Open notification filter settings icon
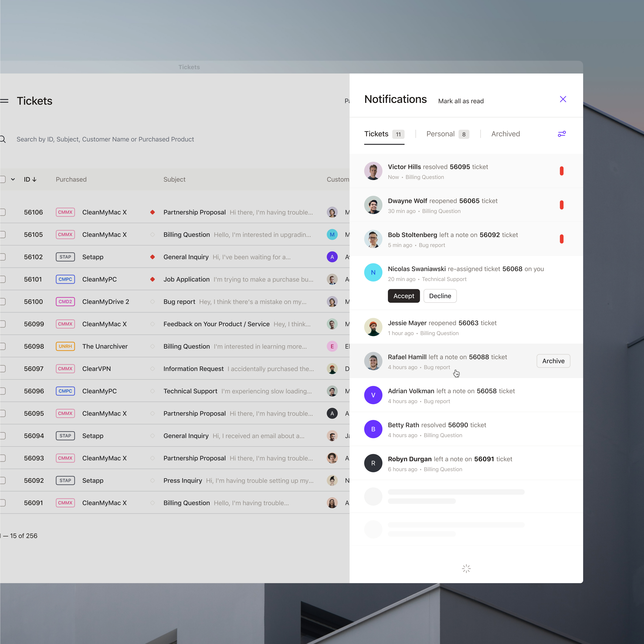The height and width of the screenshot is (644, 644). pos(562,134)
